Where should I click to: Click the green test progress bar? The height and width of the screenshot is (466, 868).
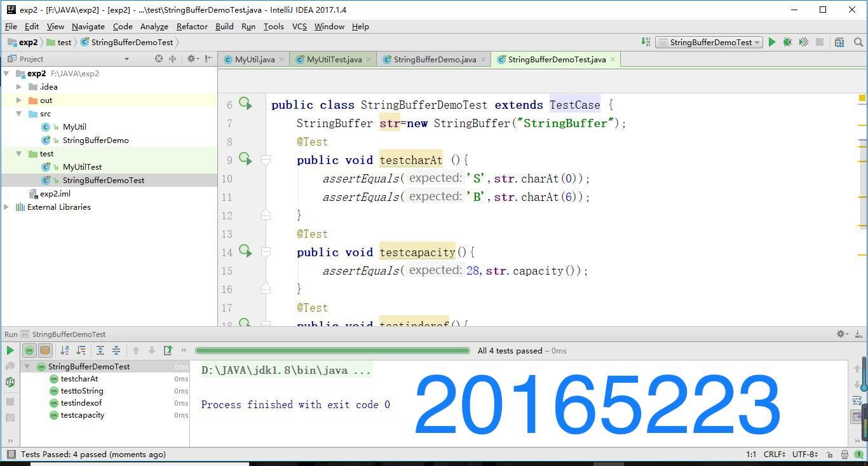(332, 350)
